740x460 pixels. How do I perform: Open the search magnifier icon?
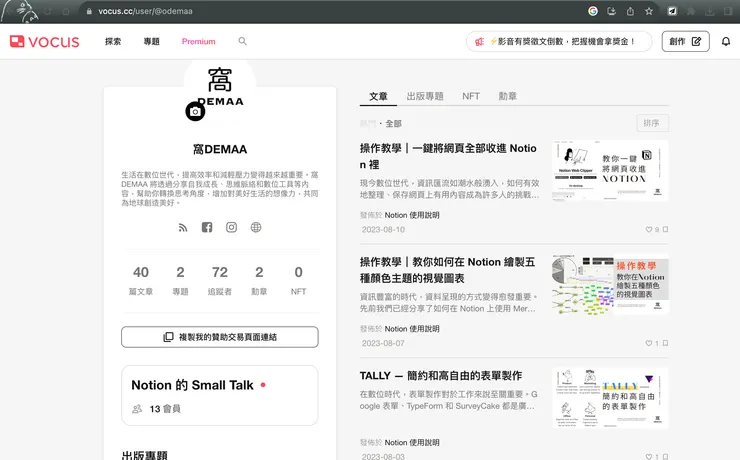click(243, 41)
